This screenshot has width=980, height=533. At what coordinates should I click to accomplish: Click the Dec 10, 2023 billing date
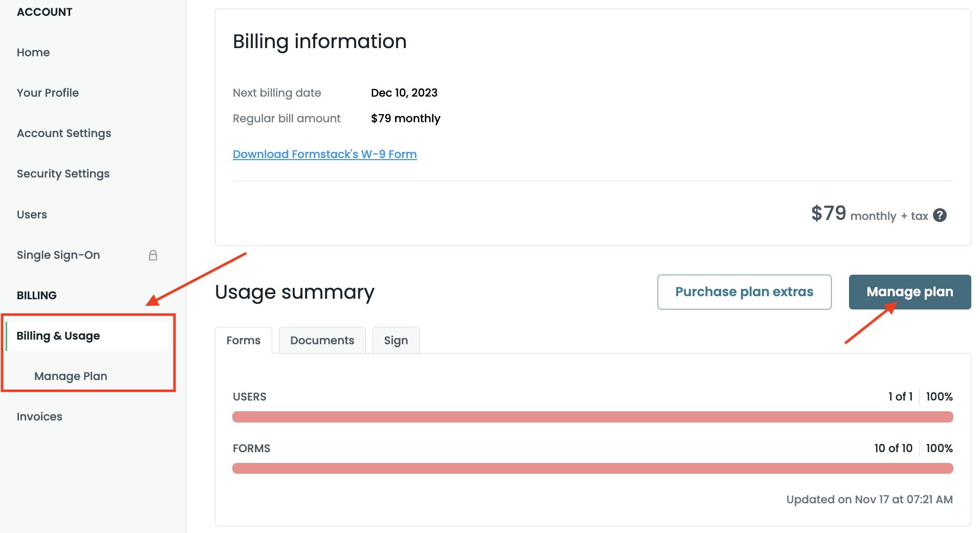point(404,93)
